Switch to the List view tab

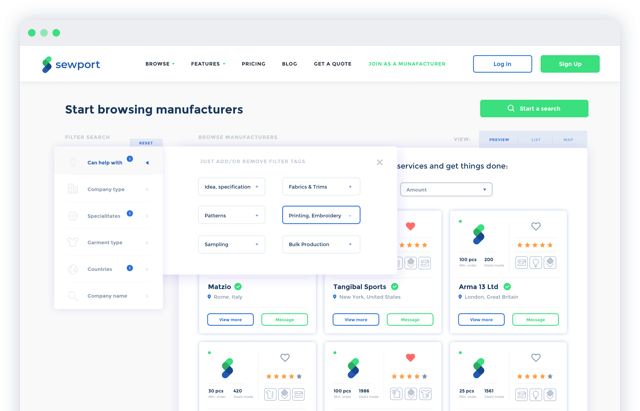coord(534,140)
